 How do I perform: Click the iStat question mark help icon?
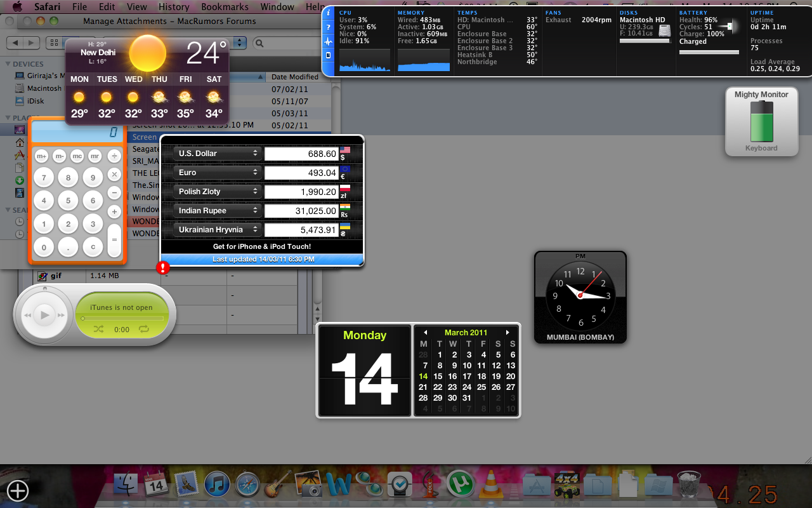(328, 27)
